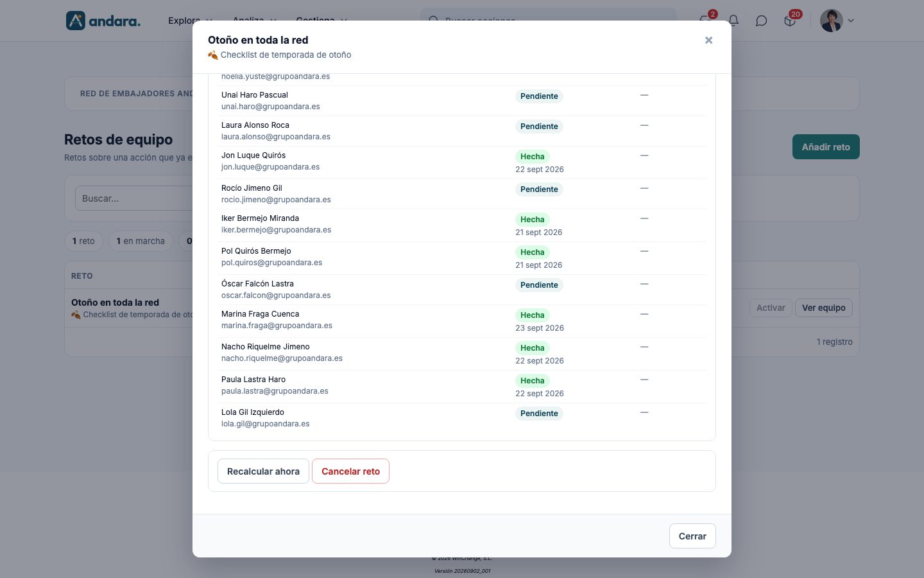The image size is (924, 578).
Task: Select Unai Haro Pascual name
Action: [x=255, y=95]
